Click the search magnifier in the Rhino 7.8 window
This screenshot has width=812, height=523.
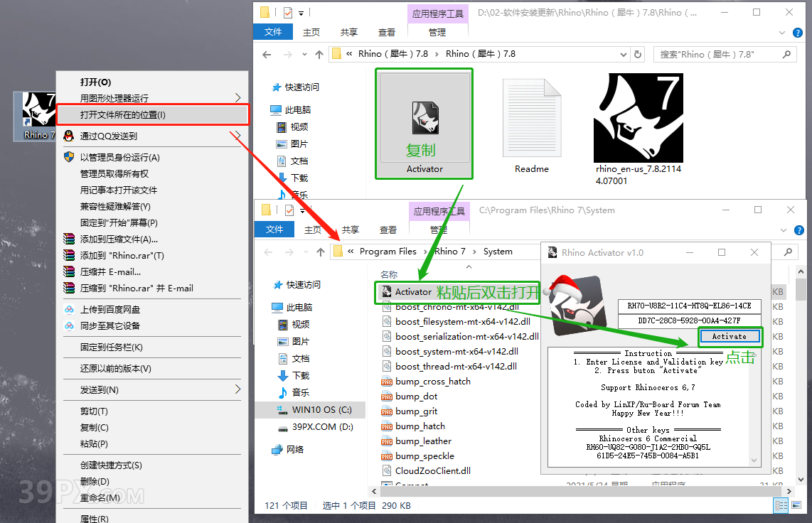tap(786, 54)
